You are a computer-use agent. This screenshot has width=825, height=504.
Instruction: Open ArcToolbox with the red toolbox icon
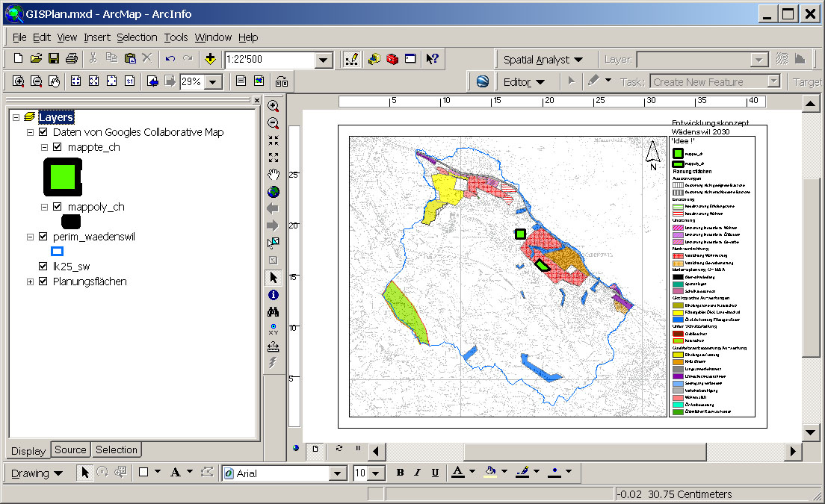click(x=392, y=59)
